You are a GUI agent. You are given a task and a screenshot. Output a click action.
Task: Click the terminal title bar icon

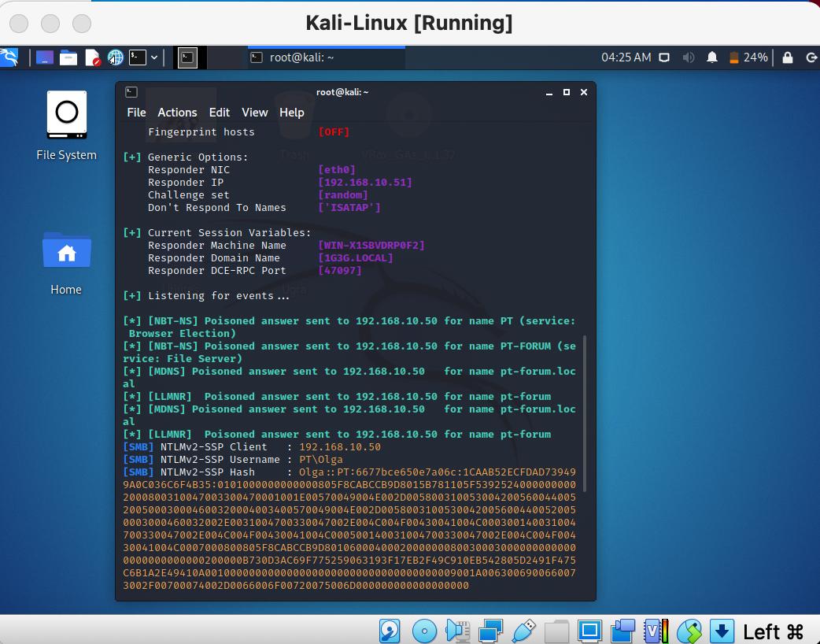click(131, 92)
